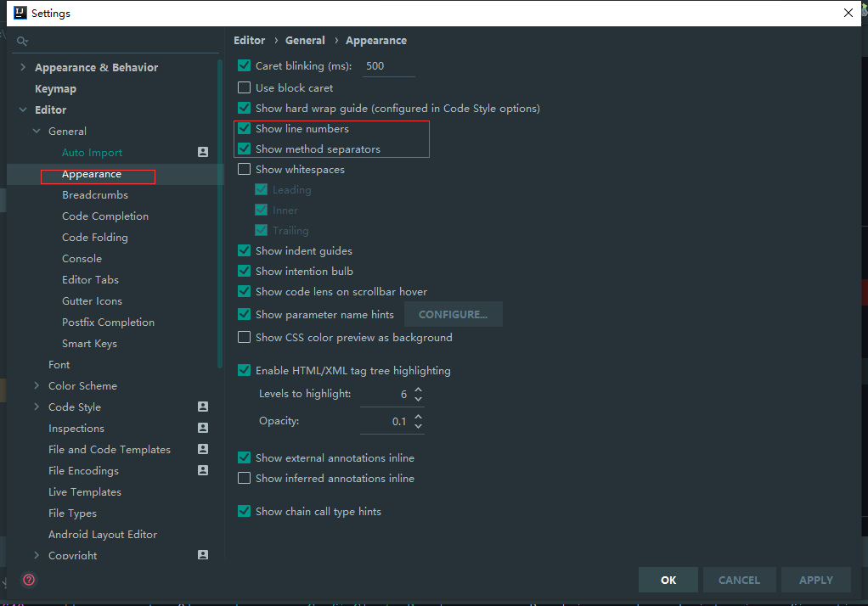Toggle Caret blinking checkbox

pyautogui.click(x=244, y=65)
